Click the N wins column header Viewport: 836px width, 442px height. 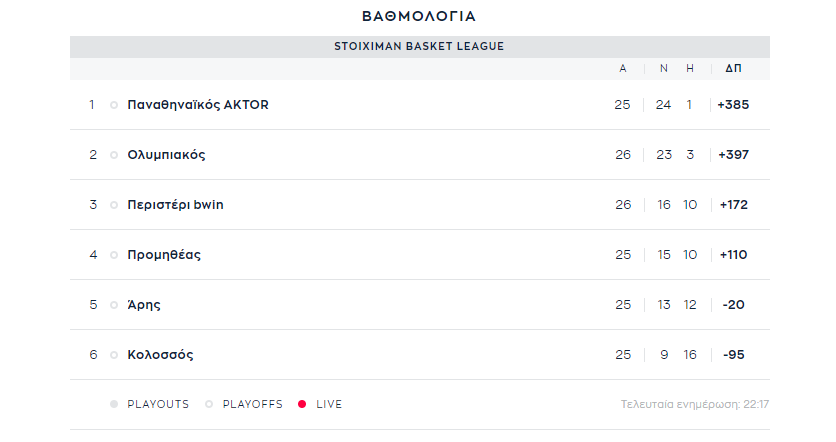point(664,68)
